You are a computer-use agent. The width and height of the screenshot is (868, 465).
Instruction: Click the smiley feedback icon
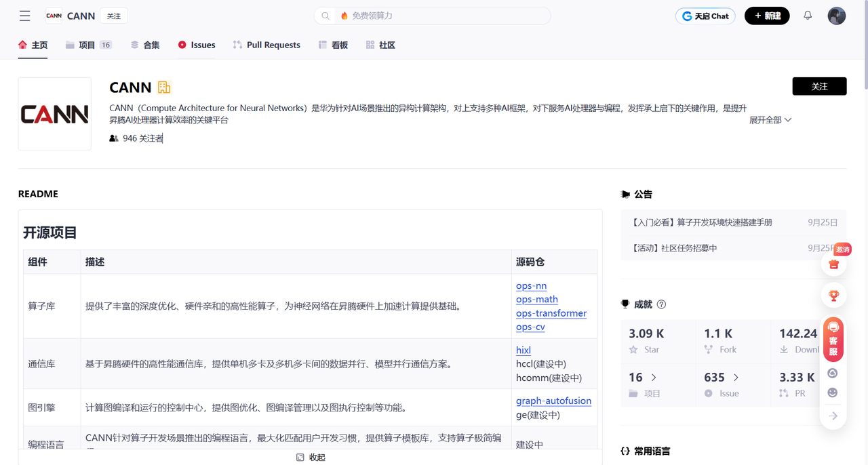point(833,392)
